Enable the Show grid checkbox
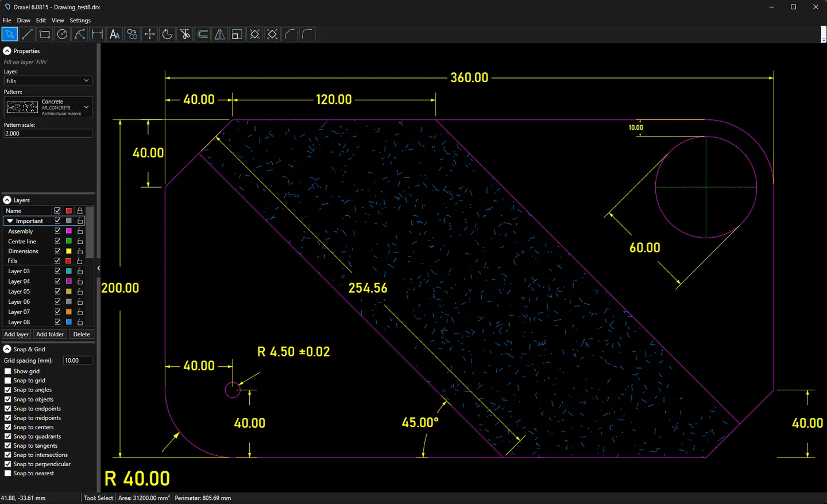 point(8,371)
